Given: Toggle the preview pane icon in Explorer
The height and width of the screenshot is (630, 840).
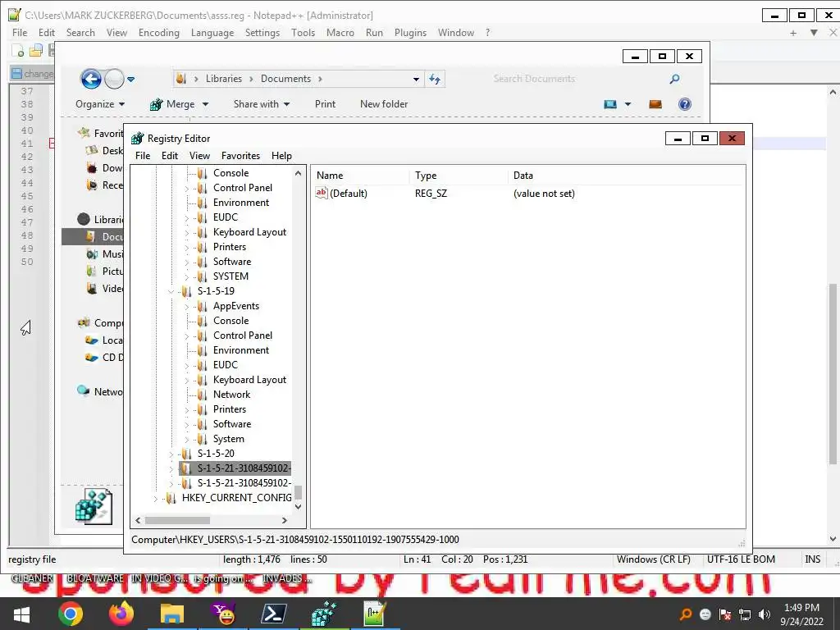Looking at the screenshot, I should click(655, 104).
